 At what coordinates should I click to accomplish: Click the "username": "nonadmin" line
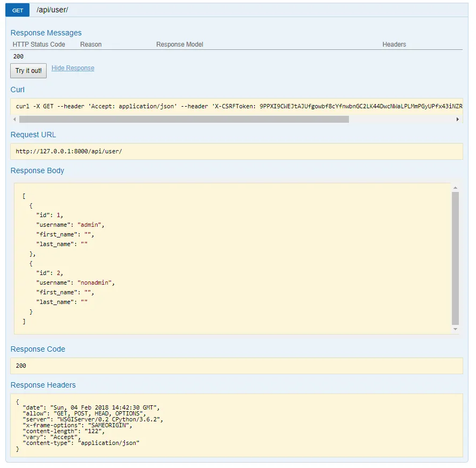[x=75, y=283]
